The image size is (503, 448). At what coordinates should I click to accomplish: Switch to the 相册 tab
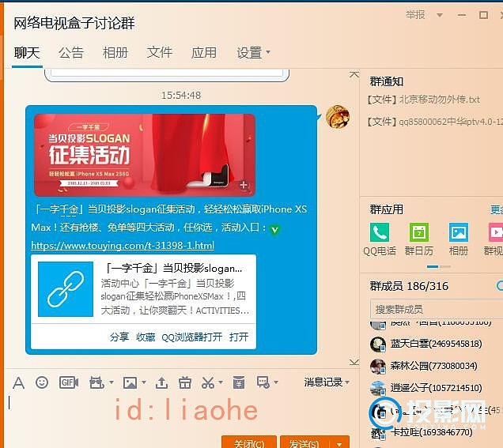tap(115, 53)
